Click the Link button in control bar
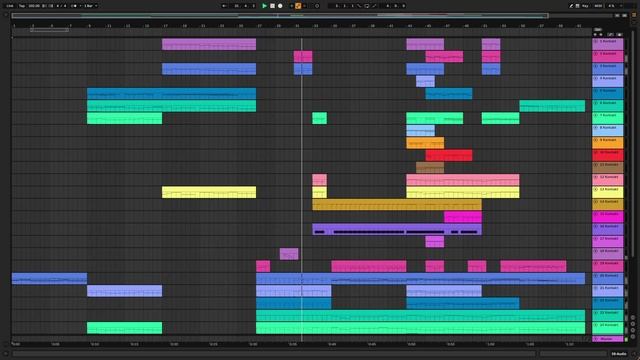 (x=10, y=6)
